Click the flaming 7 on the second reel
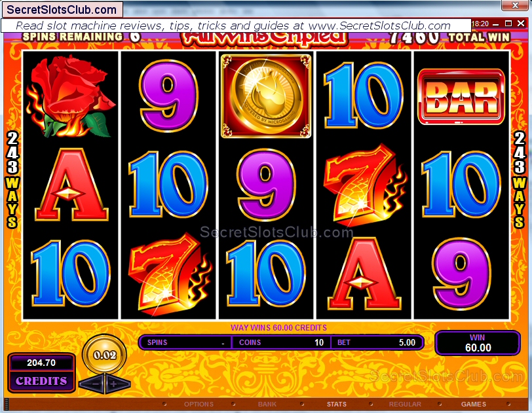 tap(170, 274)
